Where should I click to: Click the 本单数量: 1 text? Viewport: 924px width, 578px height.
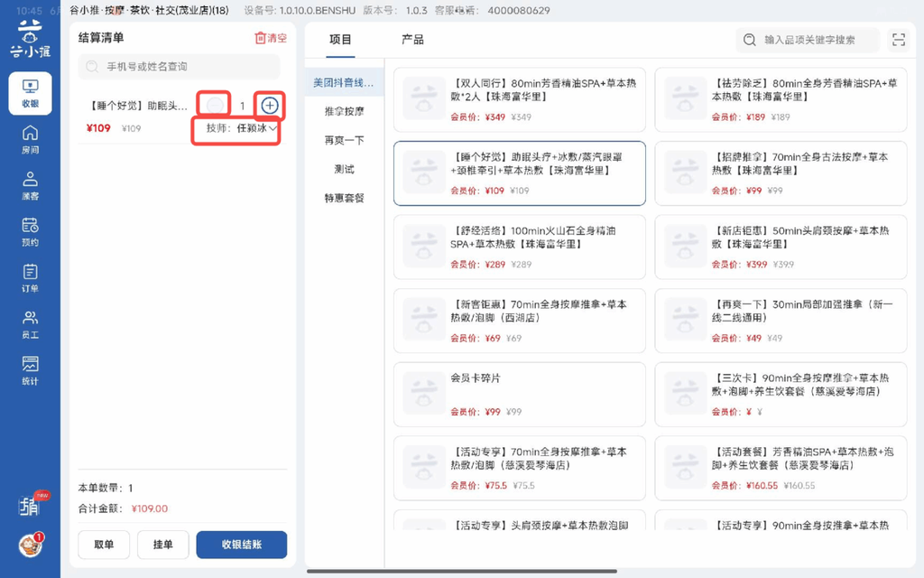(x=106, y=488)
